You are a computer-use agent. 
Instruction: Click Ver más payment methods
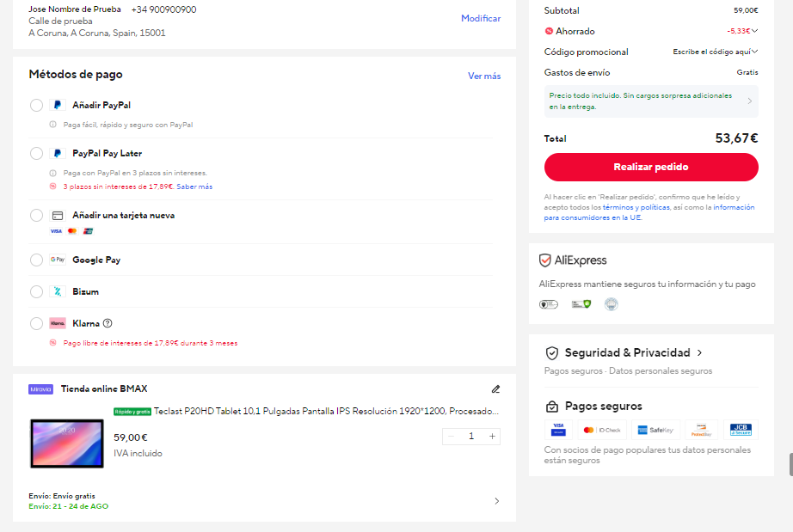click(x=484, y=76)
